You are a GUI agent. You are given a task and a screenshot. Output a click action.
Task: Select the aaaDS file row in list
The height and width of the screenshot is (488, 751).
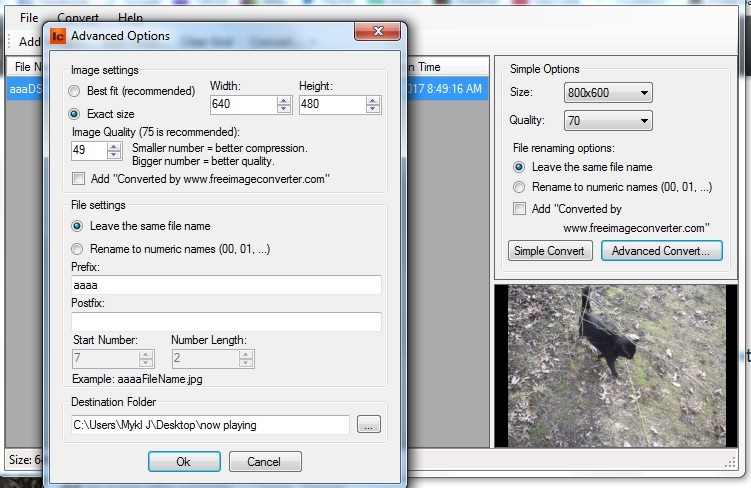(25, 89)
